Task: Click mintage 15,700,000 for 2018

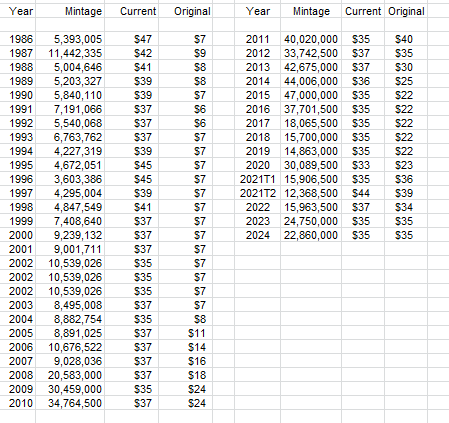Action: click(x=311, y=137)
